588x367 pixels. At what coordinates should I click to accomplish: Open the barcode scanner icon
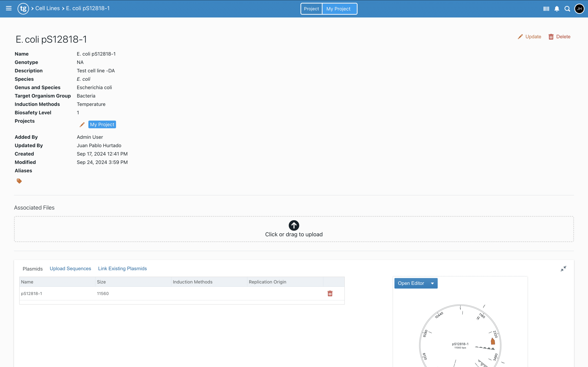[x=546, y=9]
